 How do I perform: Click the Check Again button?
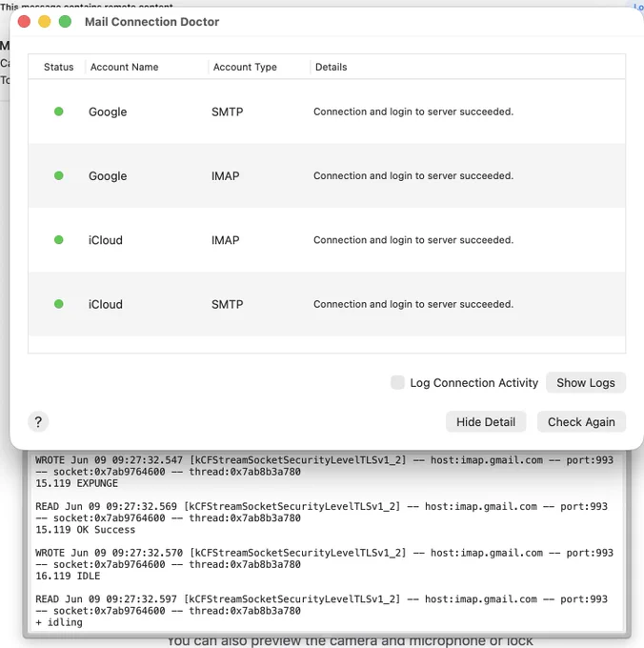(581, 421)
